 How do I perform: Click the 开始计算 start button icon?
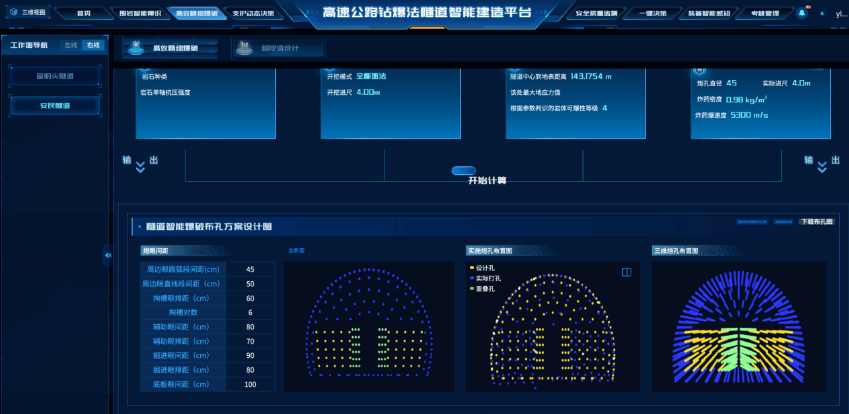tap(464, 170)
